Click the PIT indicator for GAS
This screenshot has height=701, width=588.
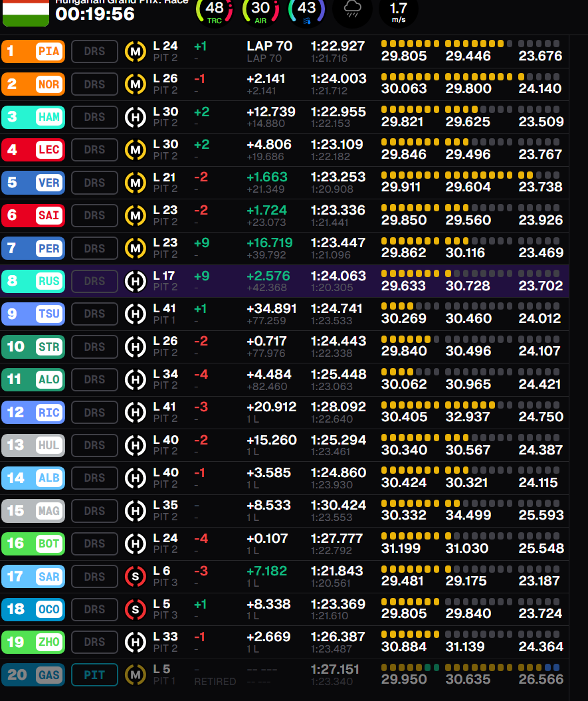tap(95, 674)
